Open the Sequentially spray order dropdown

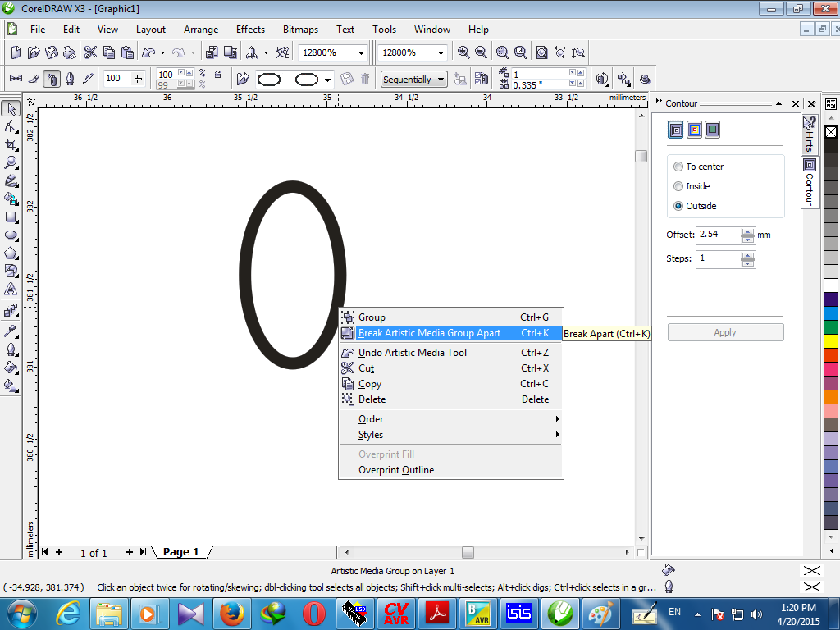click(x=441, y=80)
